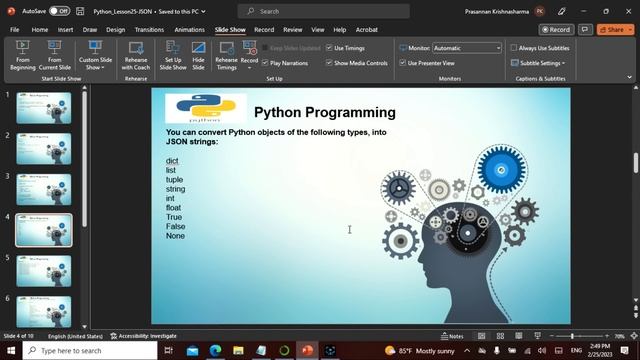Click Accessibility: Investigate status
The height and width of the screenshot is (360, 640).
click(144, 336)
